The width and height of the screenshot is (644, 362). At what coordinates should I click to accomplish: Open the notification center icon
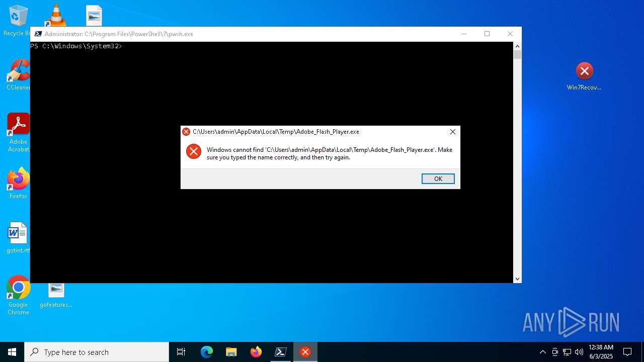click(627, 352)
